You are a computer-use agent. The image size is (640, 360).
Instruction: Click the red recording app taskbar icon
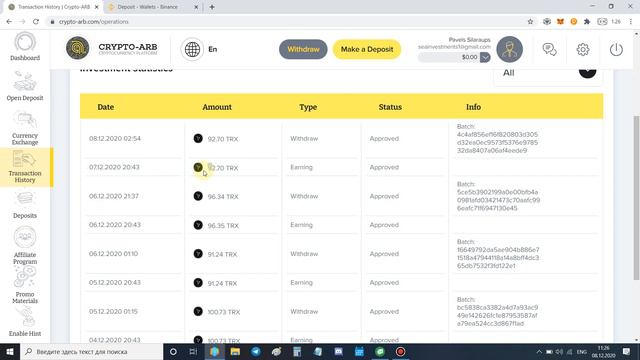coord(400,351)
